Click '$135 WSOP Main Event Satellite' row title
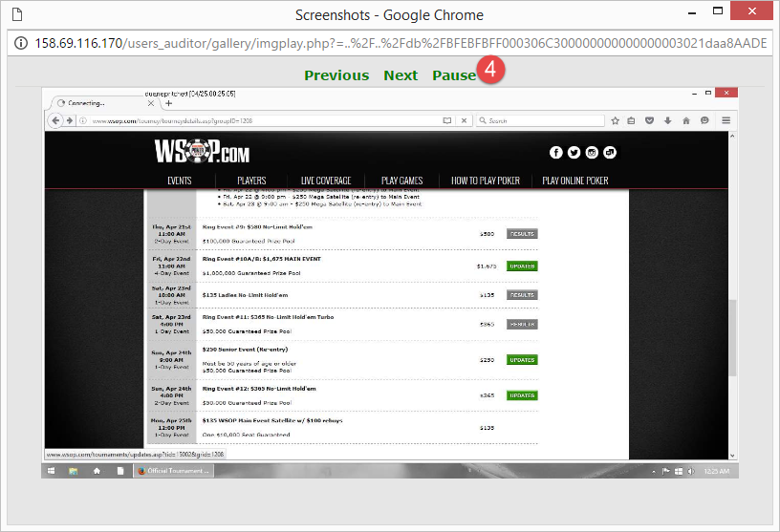 pos(272,420)
